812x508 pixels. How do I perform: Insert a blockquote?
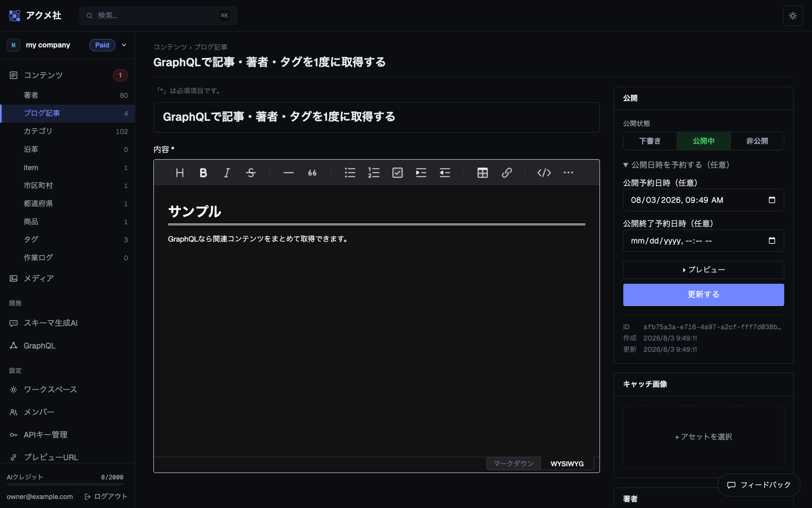click(x=312, y=173)
